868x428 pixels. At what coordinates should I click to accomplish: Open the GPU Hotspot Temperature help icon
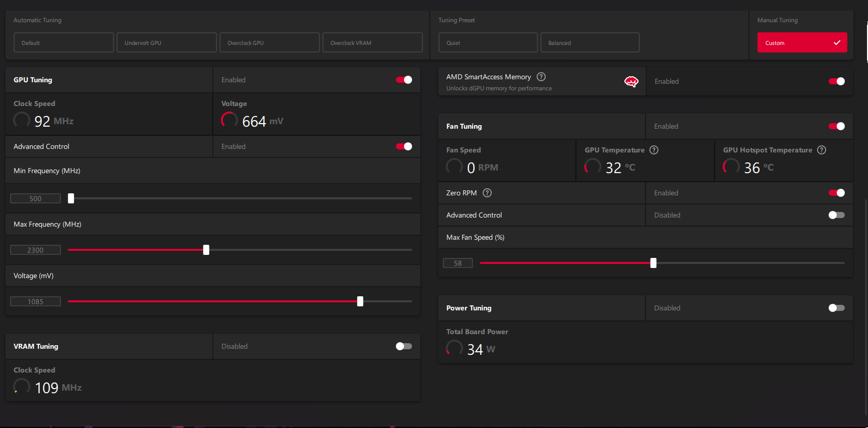822,150
